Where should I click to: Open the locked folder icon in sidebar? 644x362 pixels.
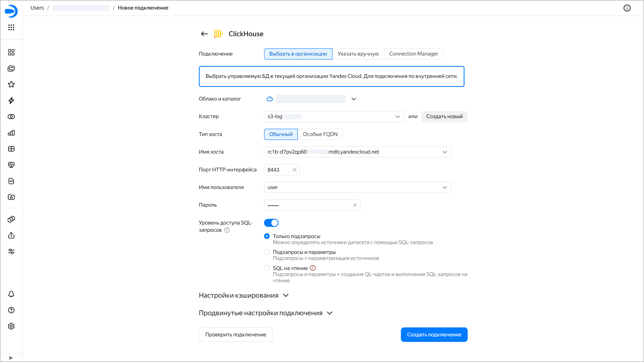pyautogui.click(x=11, y=197)
